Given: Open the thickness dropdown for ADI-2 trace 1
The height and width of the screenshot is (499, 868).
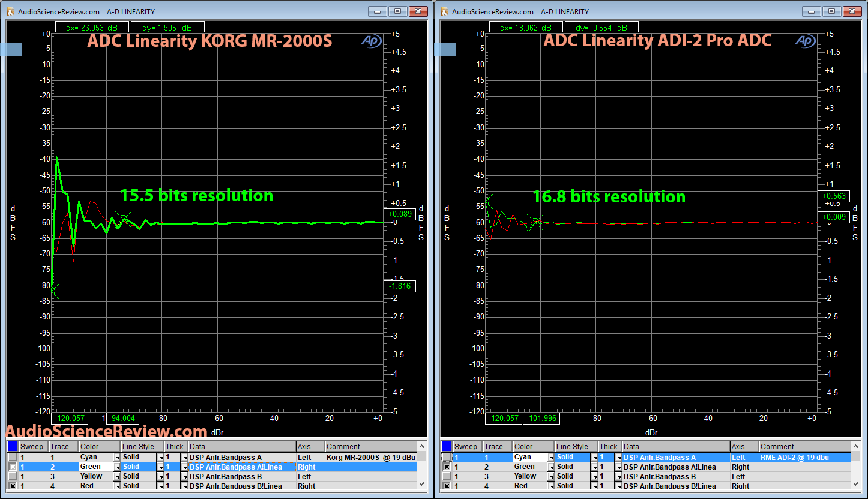Looking at the screenshot, I should coord(619,458).
